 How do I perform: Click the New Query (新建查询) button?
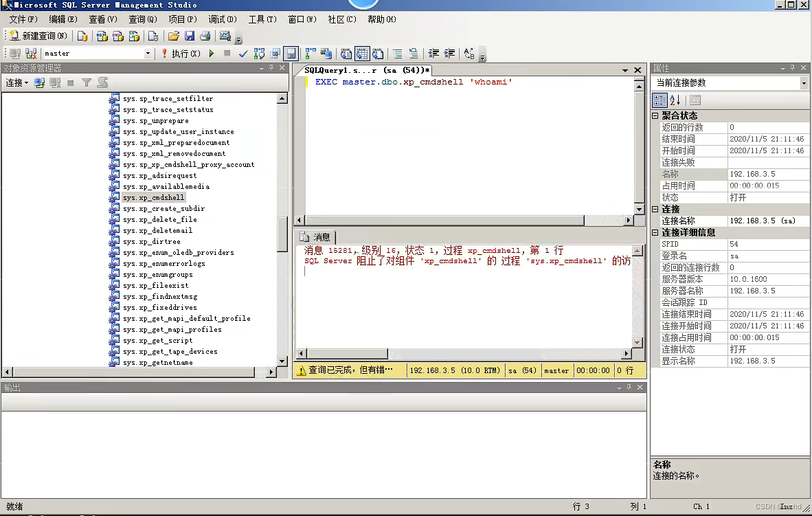[38, 36]
